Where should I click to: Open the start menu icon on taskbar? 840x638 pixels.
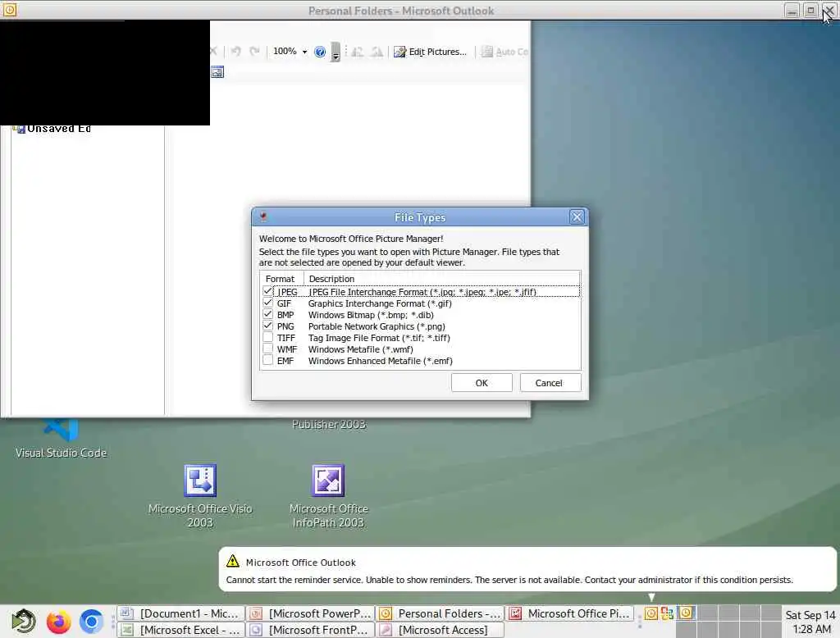24,622
